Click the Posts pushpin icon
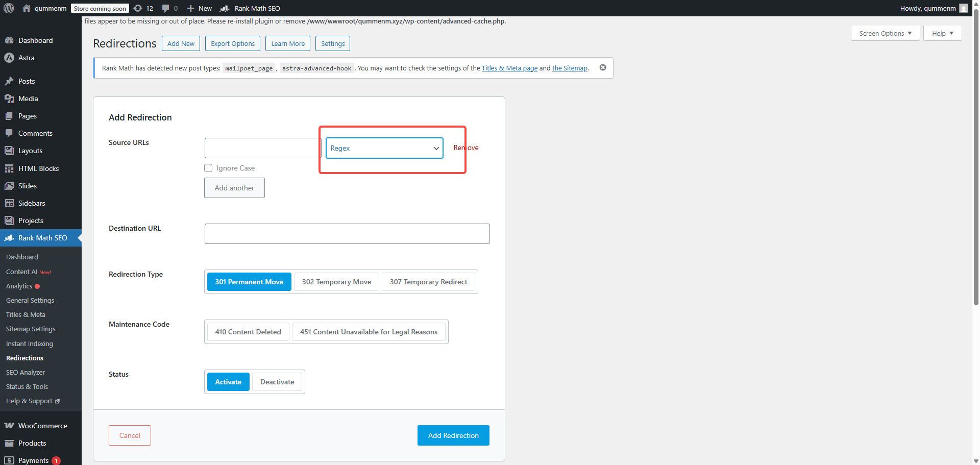This screenshot has height=465, width=980. [9, 81]
